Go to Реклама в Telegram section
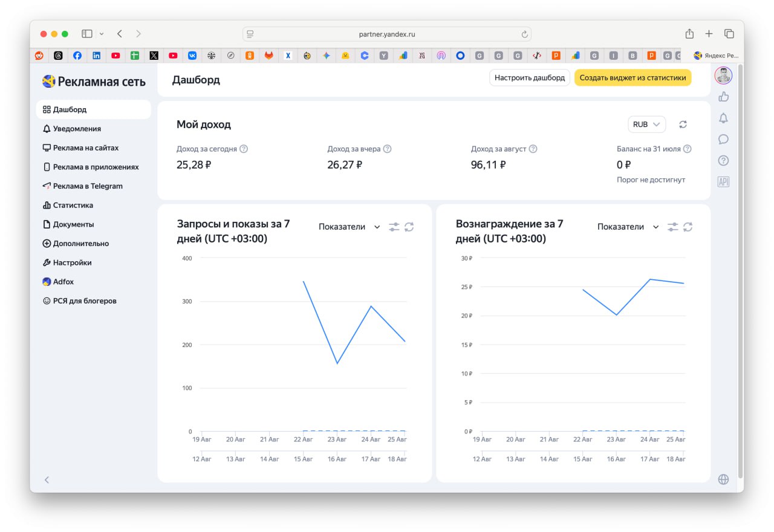Viewport: 774px width, 532px height. pos(87,186)
